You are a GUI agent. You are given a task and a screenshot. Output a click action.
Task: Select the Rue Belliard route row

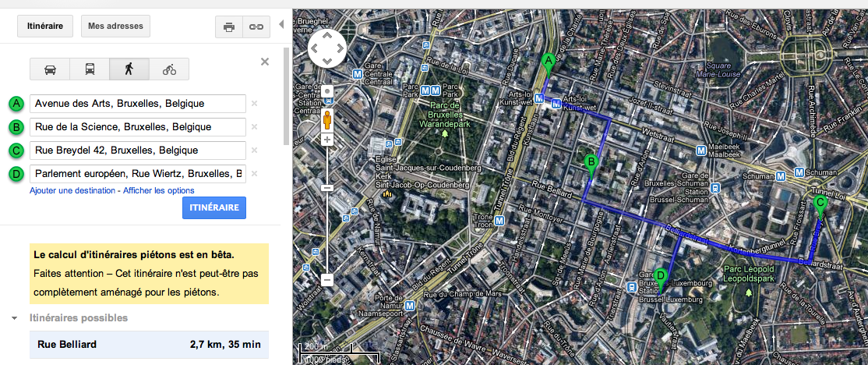tap(149, 345)
